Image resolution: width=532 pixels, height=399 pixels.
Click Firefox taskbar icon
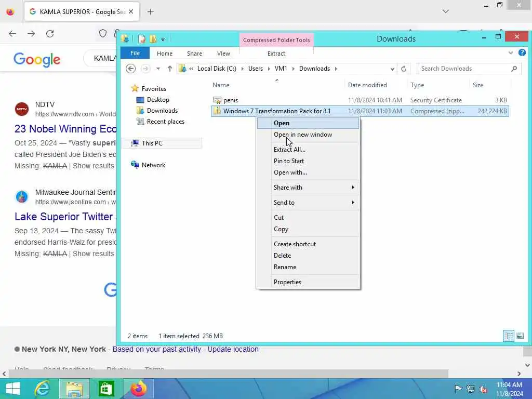[x=138, y=389]
